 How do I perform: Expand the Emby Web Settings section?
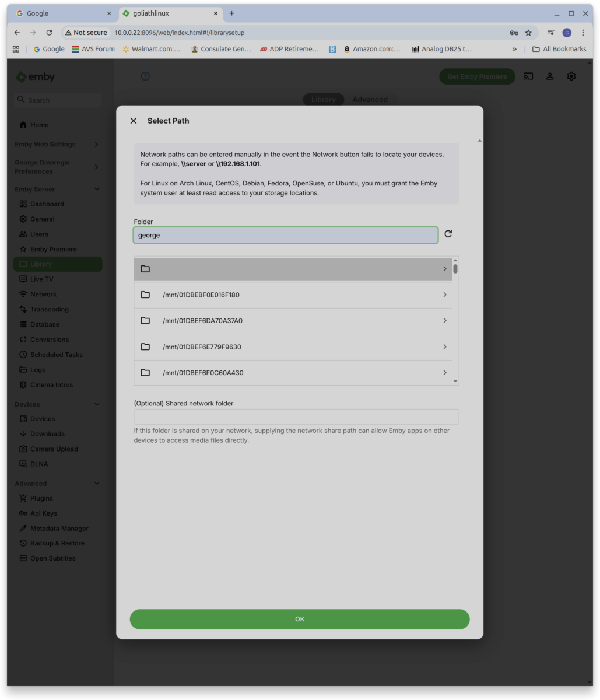(57, 144)
